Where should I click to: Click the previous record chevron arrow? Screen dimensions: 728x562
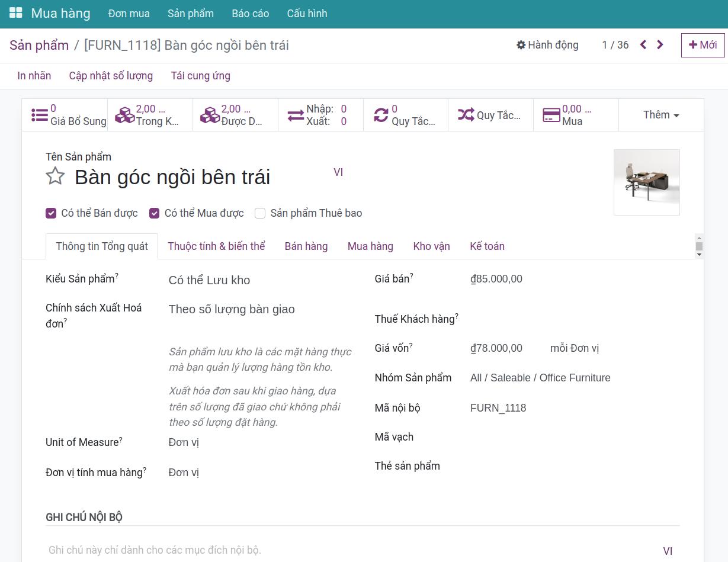[x=643, y=44]
